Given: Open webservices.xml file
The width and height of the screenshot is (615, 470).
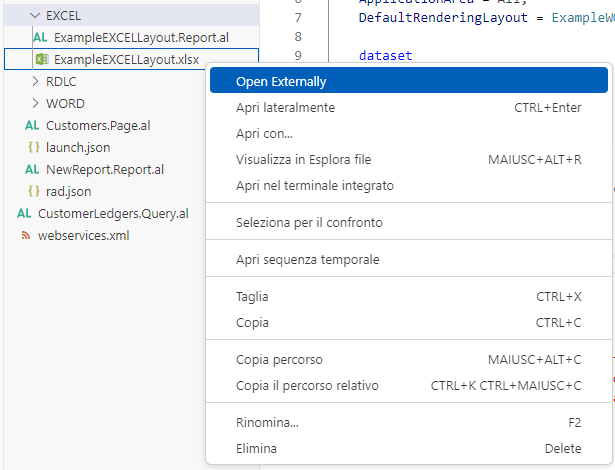Looking at the screenshot, I should coord(84,235).
